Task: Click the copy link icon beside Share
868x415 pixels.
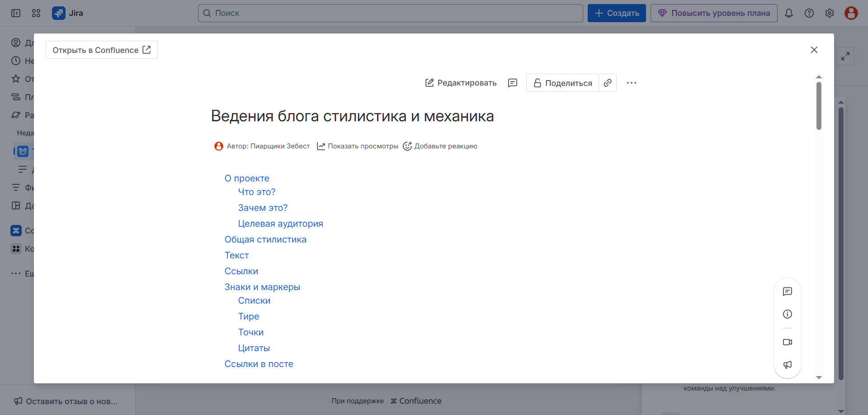Action: click(x=608, y=83)
